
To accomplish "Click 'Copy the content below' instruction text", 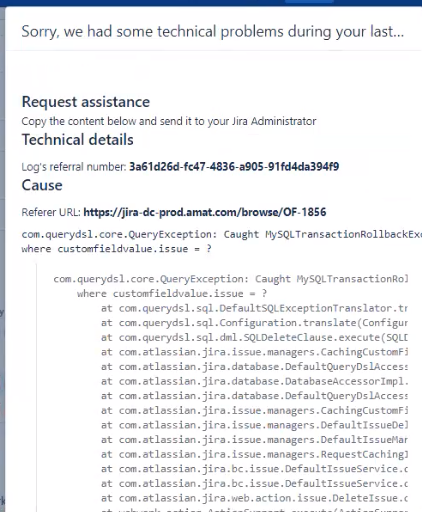I will tap(169, 121).
